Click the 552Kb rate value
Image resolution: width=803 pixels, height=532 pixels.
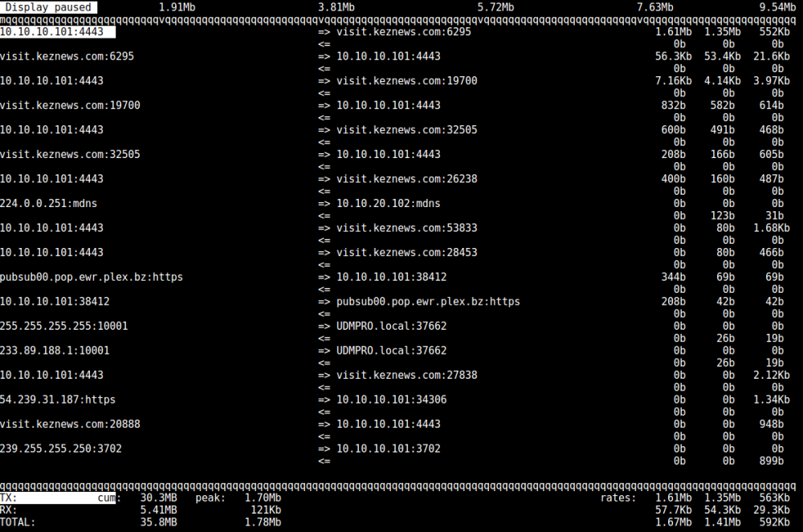(x=774, y=32)
